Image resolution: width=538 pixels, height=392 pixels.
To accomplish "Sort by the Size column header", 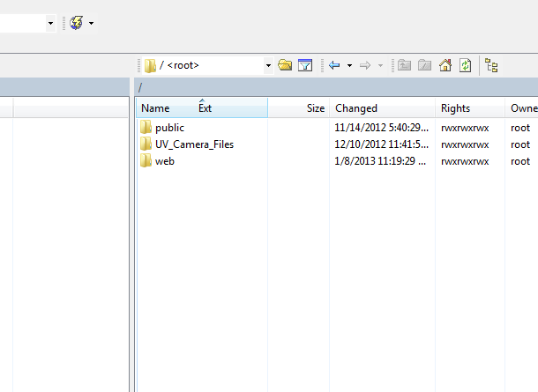I will pyautogui.click(x=315, y=108).
